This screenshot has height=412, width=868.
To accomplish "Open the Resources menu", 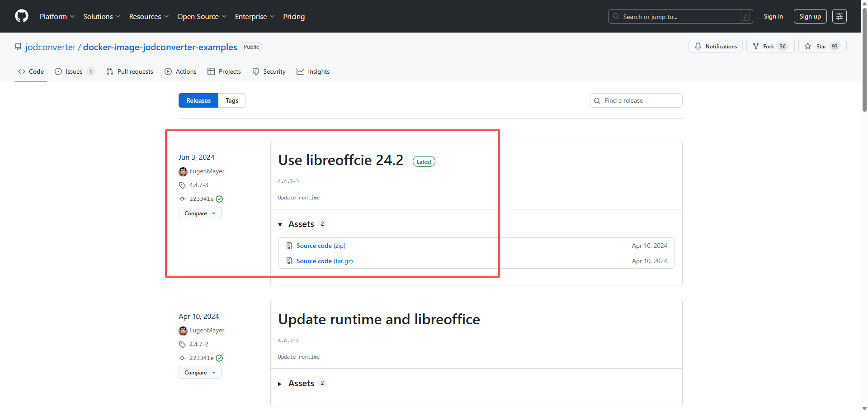I will [x=149, y=16].
